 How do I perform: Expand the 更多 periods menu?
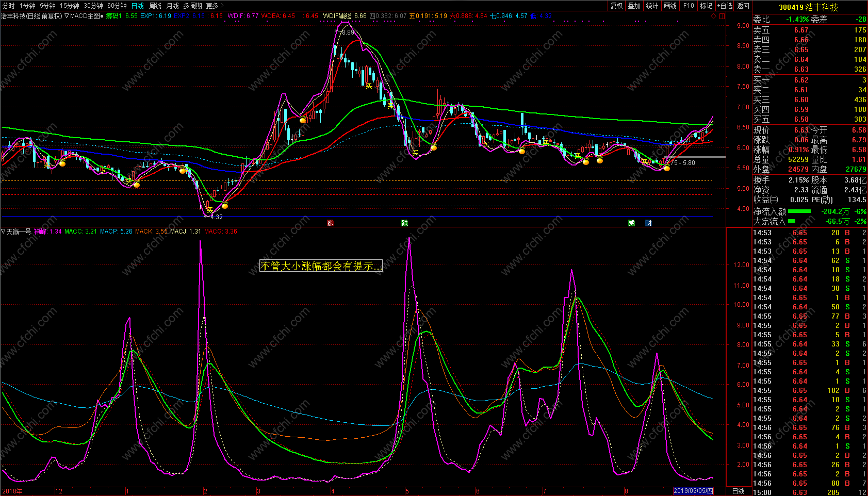click(215, 6)
